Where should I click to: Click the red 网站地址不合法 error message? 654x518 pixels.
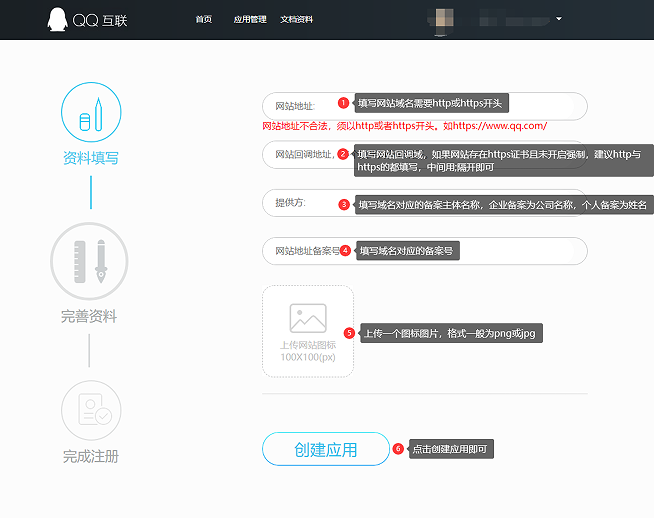coord(405,126)
